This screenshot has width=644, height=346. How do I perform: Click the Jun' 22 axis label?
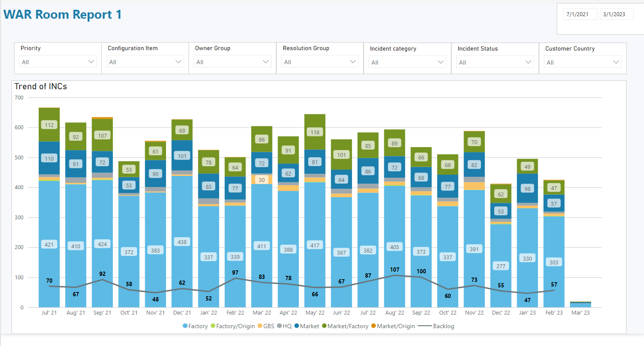tap(341, 312)
